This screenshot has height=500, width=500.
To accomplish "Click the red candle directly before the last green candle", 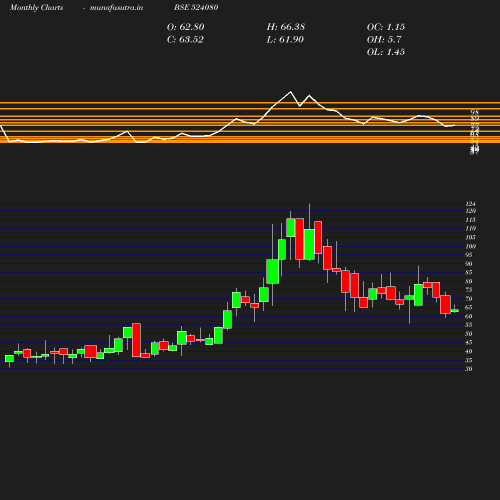I will click(445, 304).
